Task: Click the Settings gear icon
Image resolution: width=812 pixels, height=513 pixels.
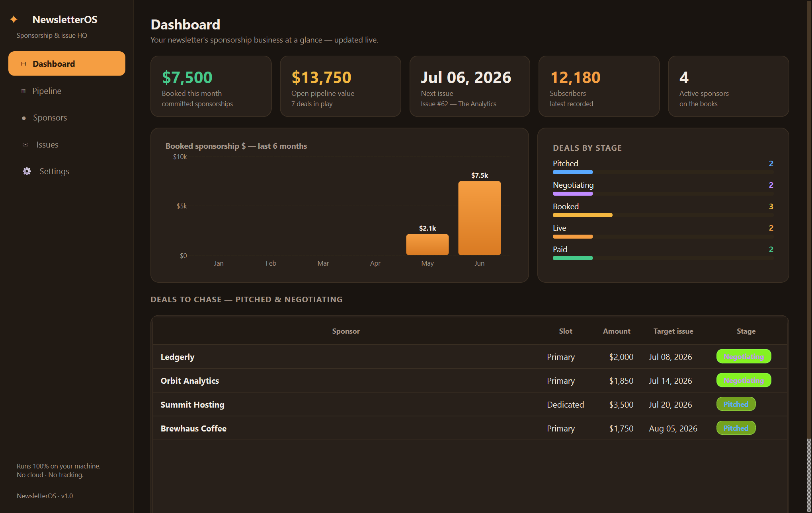Action: pos(27,171)
